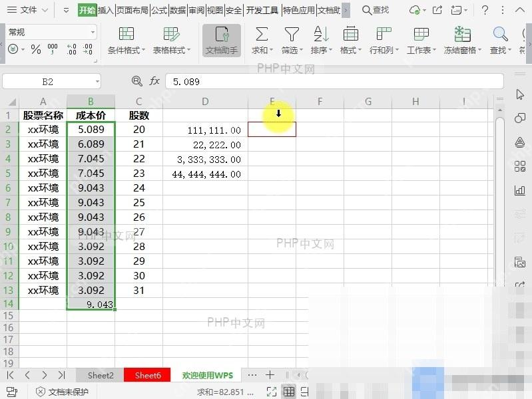The image size is (532, 399).
Task: Open the 页面布局 tab
Action: click(133, 10)
